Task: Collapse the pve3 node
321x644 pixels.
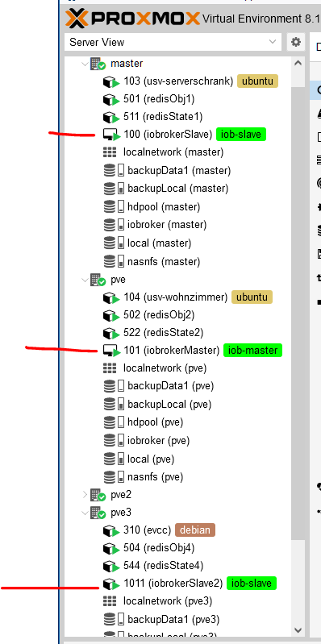Action: pyautogui.click(x=85, y=513)
